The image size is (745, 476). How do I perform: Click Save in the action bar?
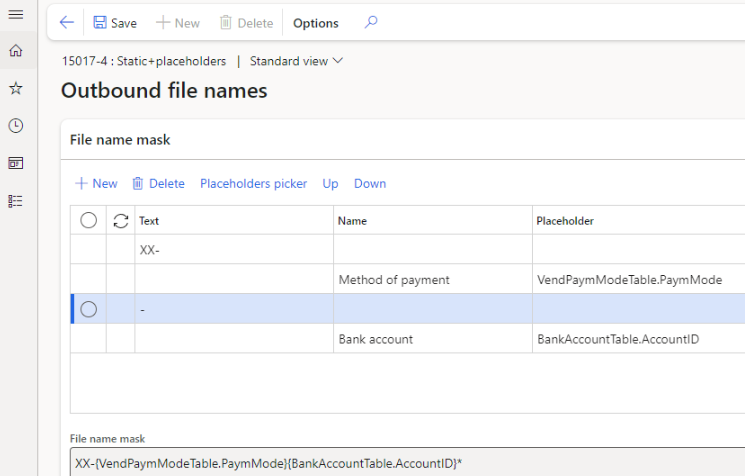tap(115, 23)
